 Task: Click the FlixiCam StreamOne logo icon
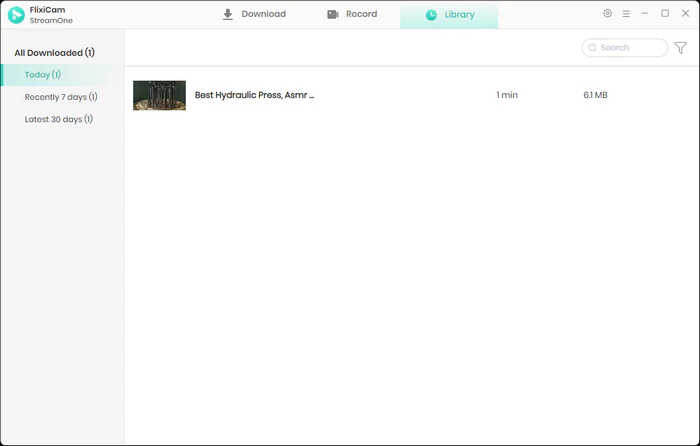[16, 15]
